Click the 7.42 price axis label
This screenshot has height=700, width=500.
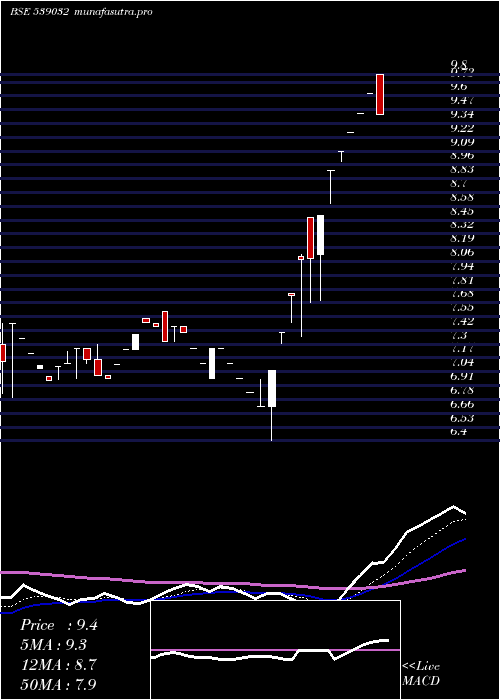click(462, 321)
